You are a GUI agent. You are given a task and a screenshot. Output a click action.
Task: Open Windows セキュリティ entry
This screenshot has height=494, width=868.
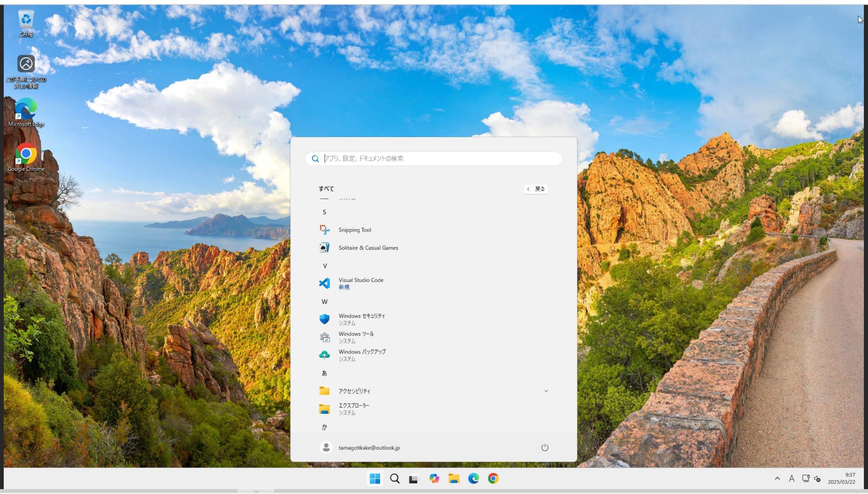click(361, 319)
